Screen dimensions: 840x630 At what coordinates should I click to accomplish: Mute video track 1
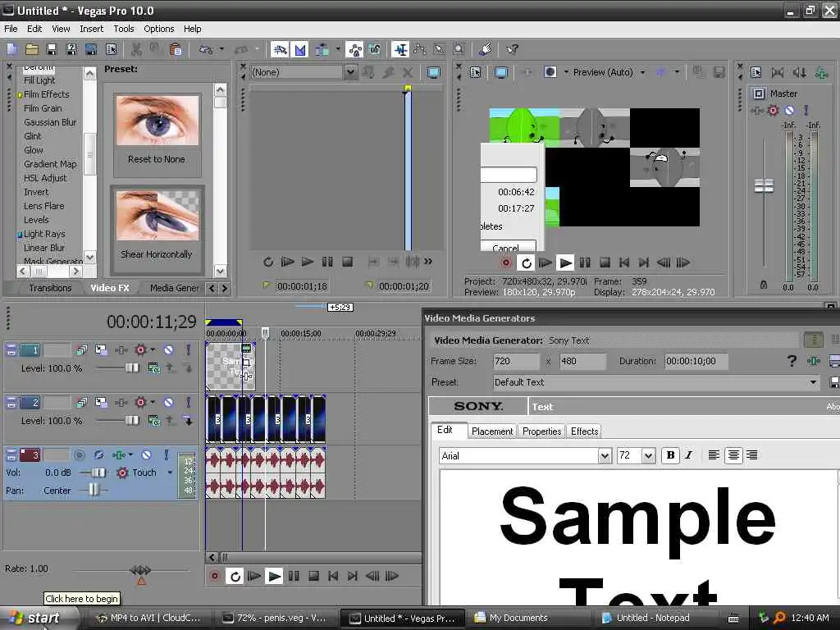pyautogui.click(x=168, y=349)
